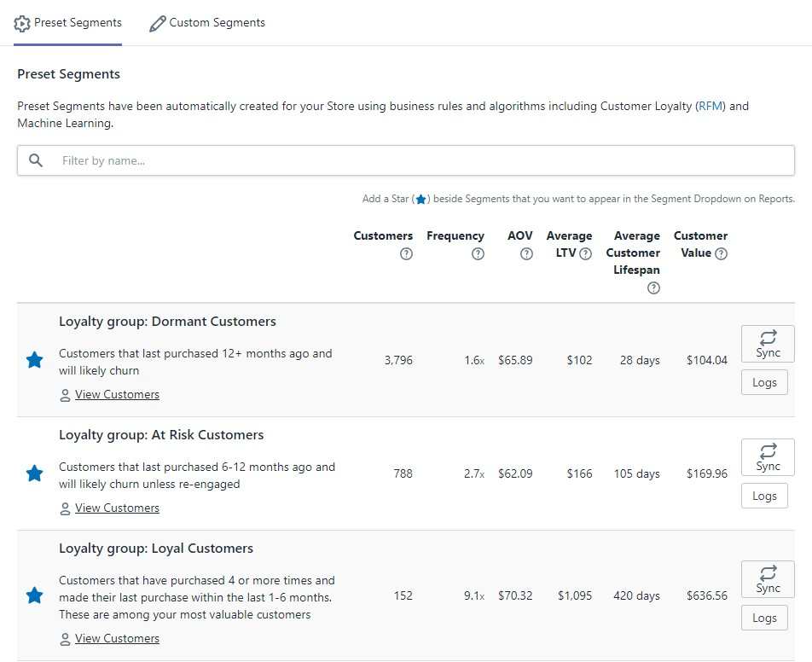Image resolution: width=812 pixels, height=662 pixels.
Task: Sync the Loyal Customers segment
Action: pyautogui.click(x=768, y=579)
